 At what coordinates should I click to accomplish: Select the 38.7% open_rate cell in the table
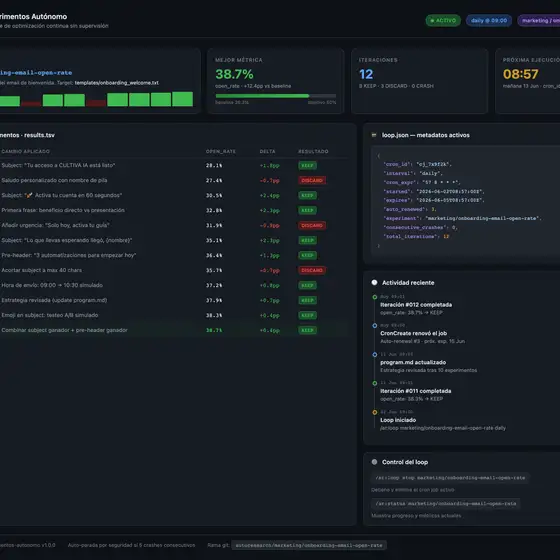214,330
